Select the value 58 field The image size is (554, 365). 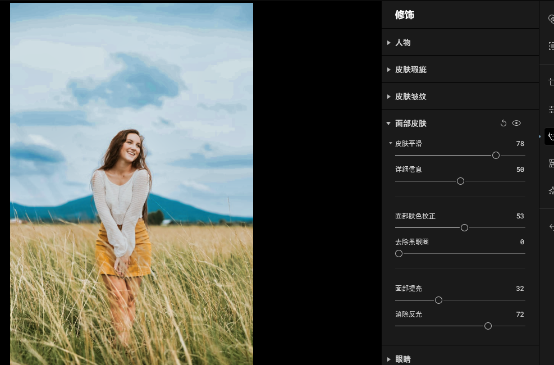point(520,170)
